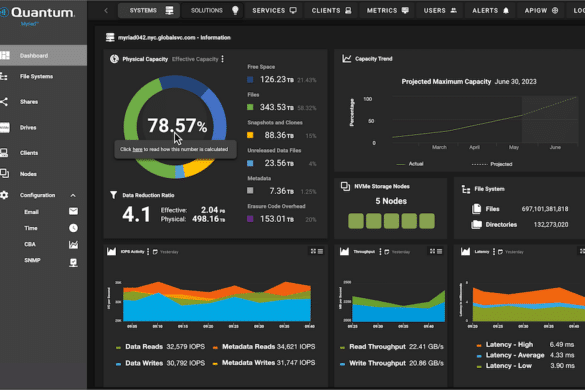This screenshot has height=390, width=585.
Task: Open the Physical Capacity three-dot menu
Action: [223, 59]
